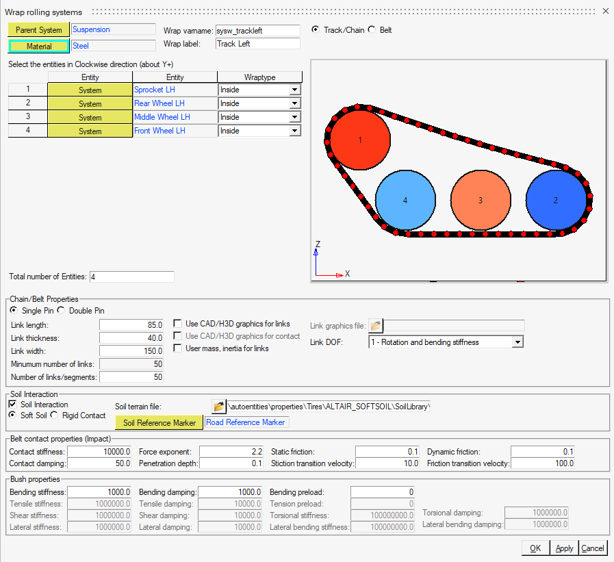Open Wraptype dropdown for Sprocket LH
614x562 pixels.
[x=294, y=90]
